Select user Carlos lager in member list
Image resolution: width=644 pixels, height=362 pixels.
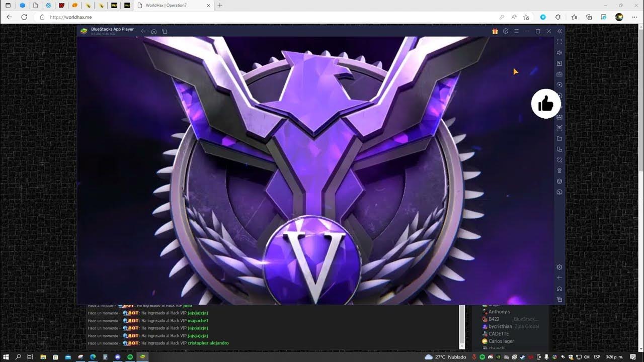pos(501,341)
